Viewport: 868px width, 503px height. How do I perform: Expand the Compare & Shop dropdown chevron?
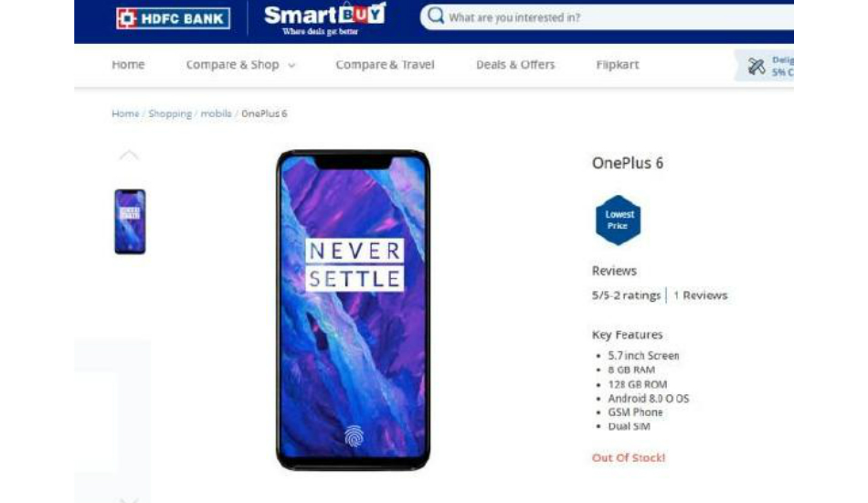pyautogui.click(x=291, y=65)
